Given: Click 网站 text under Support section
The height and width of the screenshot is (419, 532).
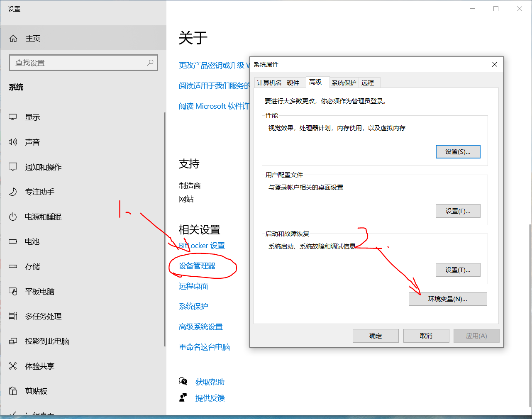Looking at the screenshot, I should tap(186, 199).
